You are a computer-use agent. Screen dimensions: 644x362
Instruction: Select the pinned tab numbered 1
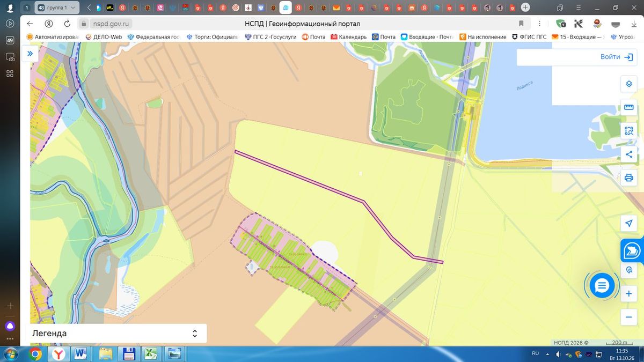[x=26, y=8]
